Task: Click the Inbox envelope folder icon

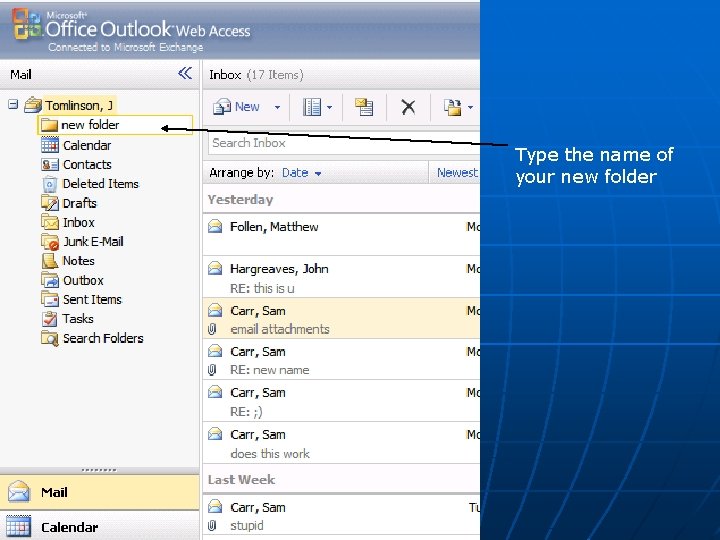Action: pyautogui.click(x=50, y=222)
